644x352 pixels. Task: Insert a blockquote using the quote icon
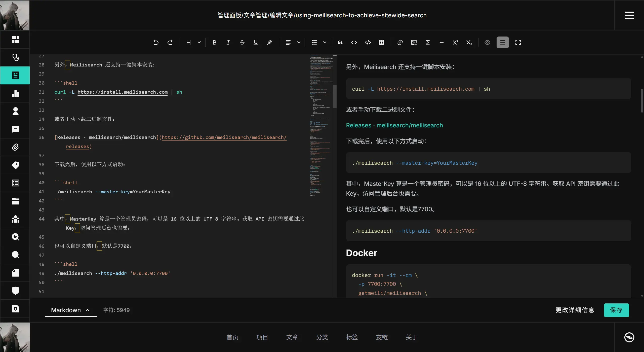340,43
